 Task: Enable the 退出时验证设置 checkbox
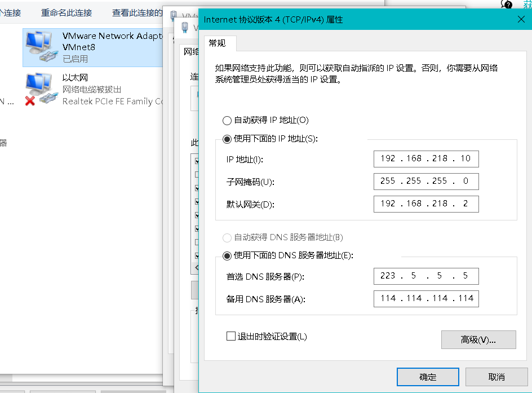[x=230, y=335]
